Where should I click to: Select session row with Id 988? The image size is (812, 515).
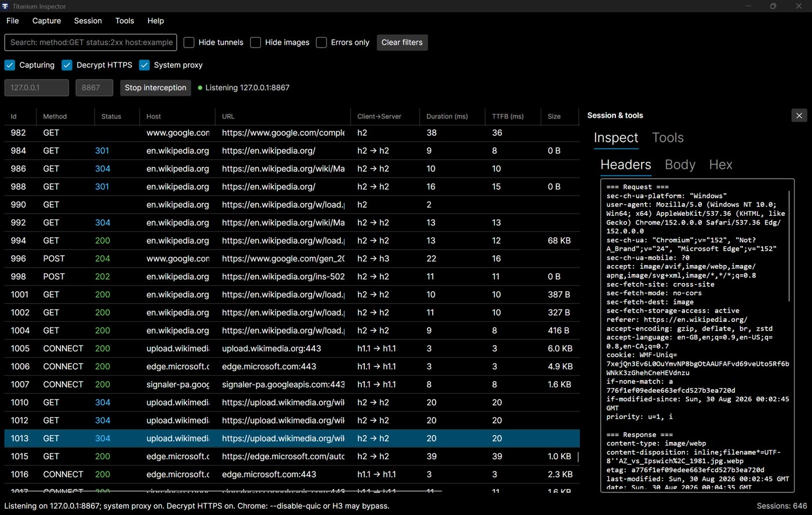[292, 187]
